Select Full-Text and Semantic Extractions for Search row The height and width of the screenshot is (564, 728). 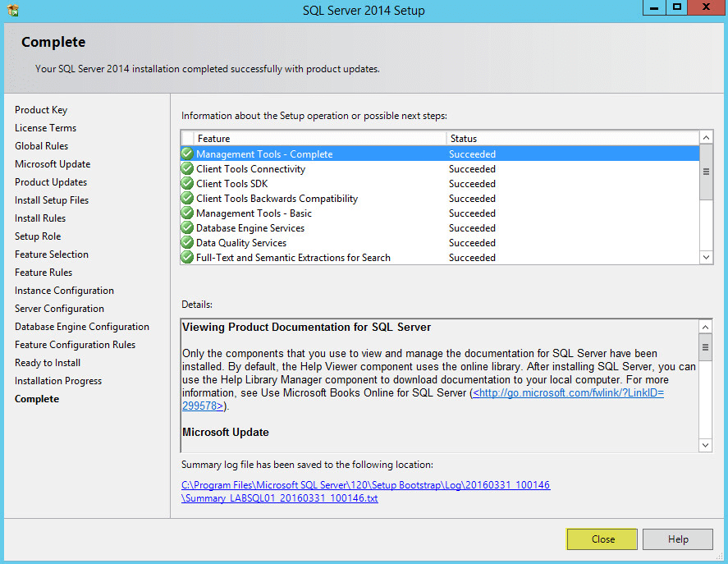440,258
